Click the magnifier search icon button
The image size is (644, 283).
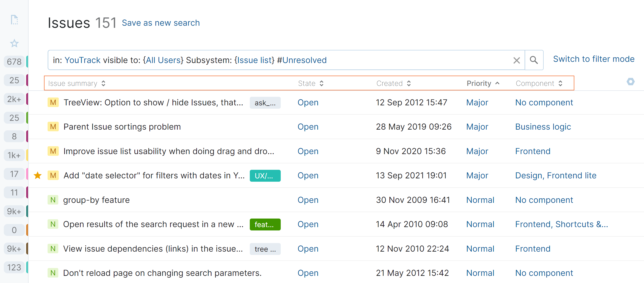click(534, 60)
